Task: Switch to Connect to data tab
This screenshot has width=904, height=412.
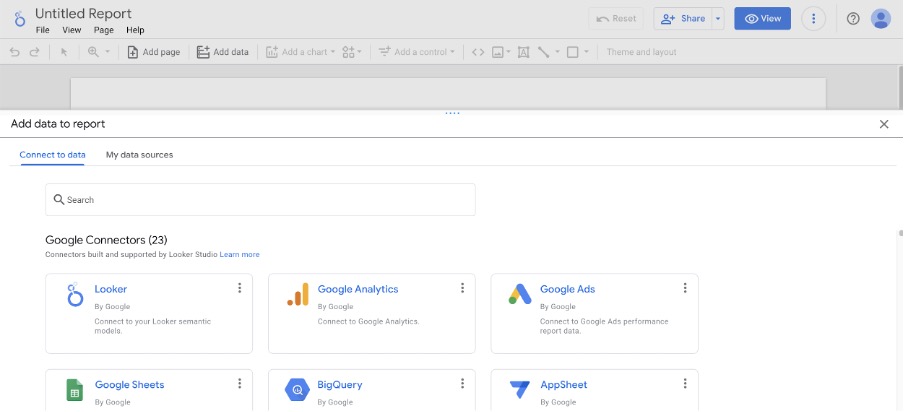Action: (x=52, y=154)
